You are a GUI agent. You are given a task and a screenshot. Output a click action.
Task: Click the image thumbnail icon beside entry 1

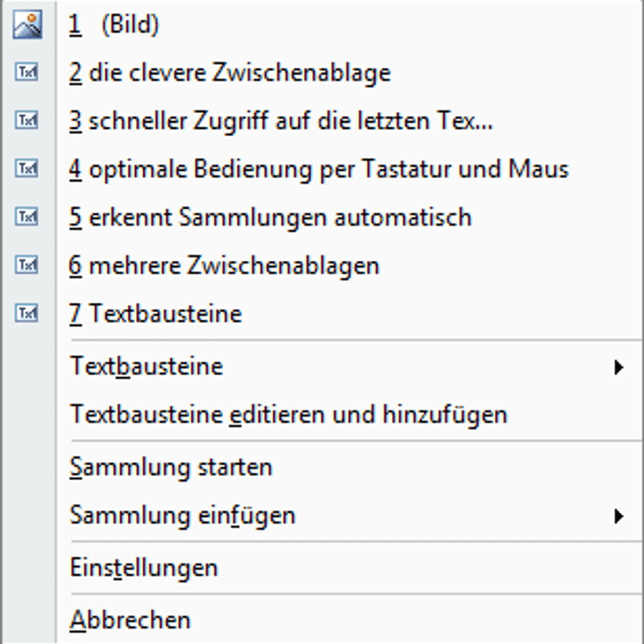(x=26, y=24)
